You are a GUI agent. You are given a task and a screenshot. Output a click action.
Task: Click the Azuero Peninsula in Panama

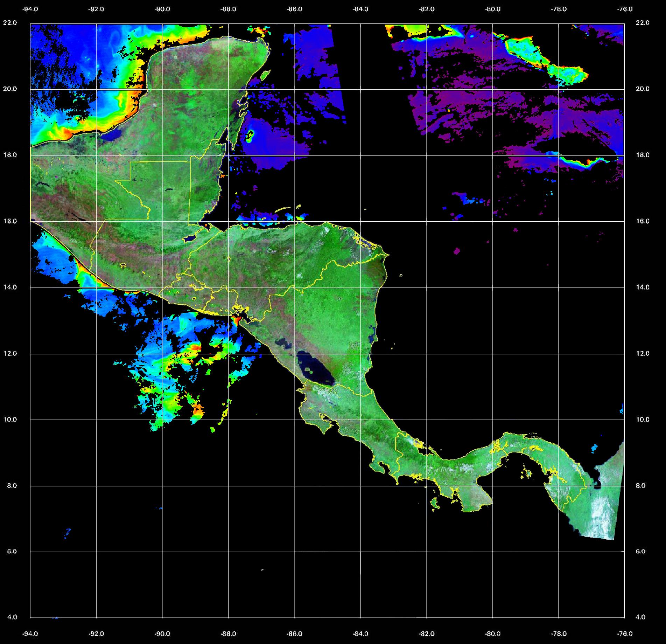473,499
